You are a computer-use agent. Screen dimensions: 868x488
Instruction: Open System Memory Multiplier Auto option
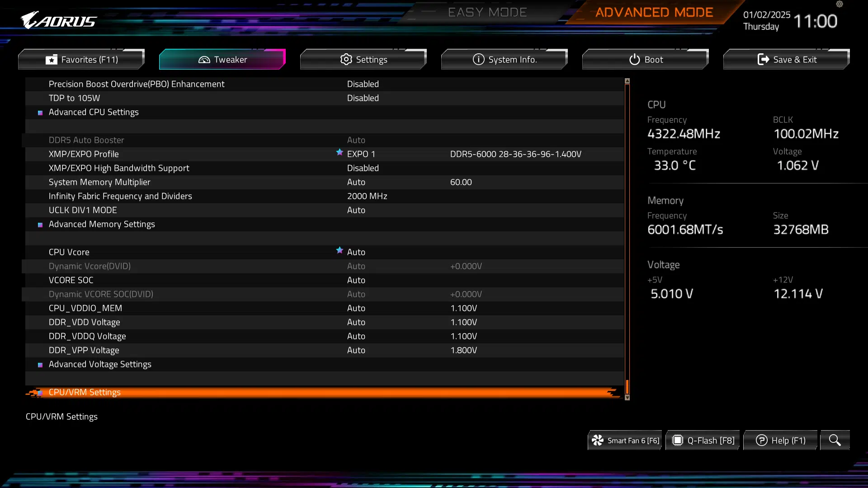(x=356, y=182)
